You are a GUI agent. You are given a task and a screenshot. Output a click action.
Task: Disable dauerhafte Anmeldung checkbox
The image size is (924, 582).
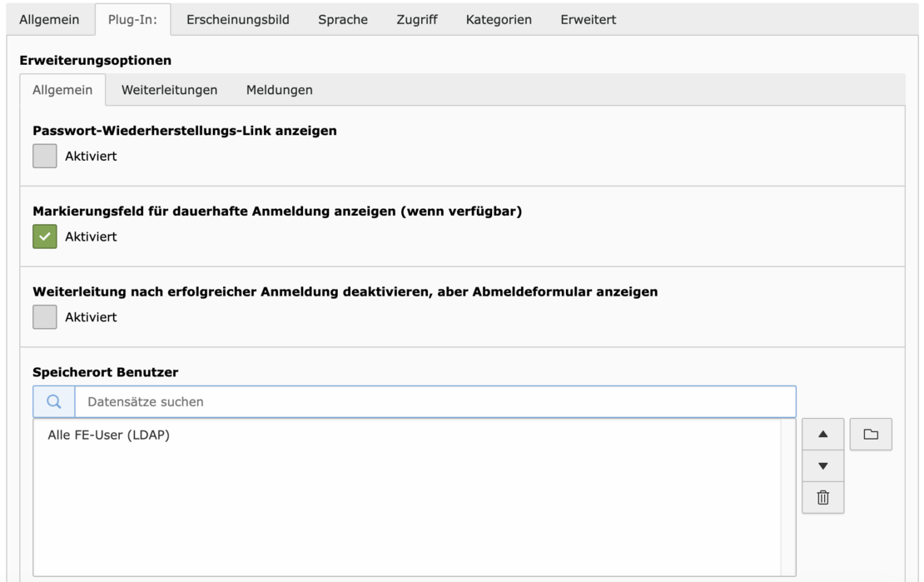pyautogui.click(x=45, y=236)
